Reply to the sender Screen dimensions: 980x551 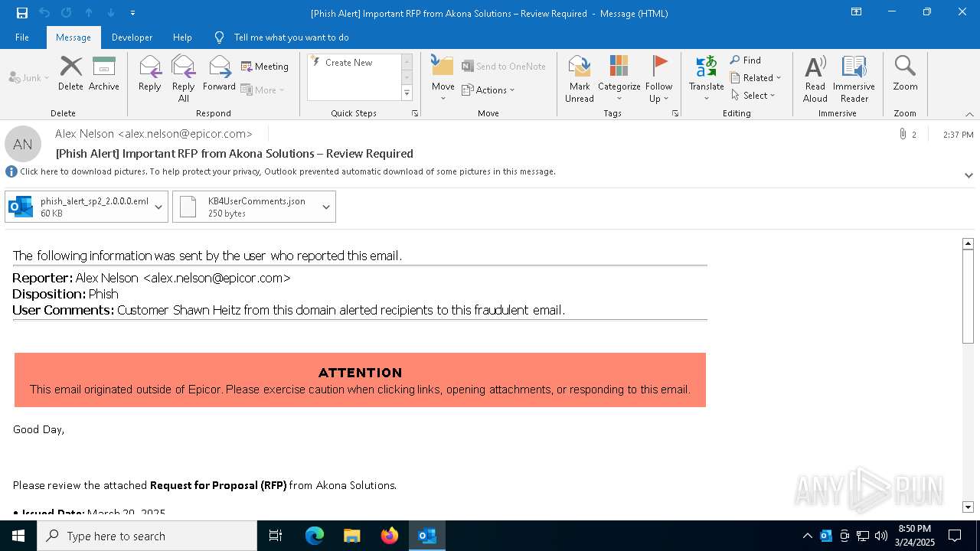pos(150,74)
